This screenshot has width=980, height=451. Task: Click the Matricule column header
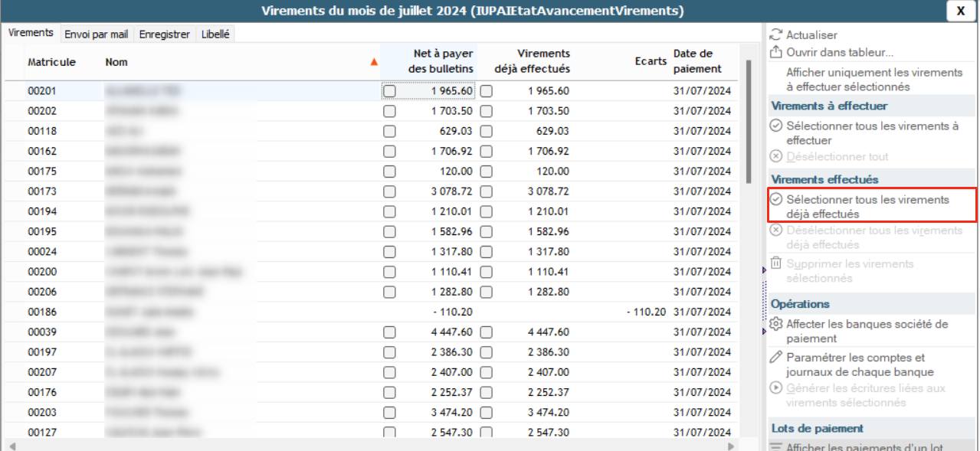(x=51, y=62)
